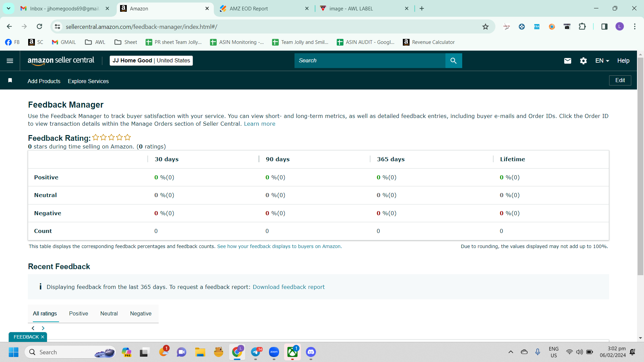Open Chrome profile avatar L
The width and height of the screenshot is (644, 362).
coord(620,26)
